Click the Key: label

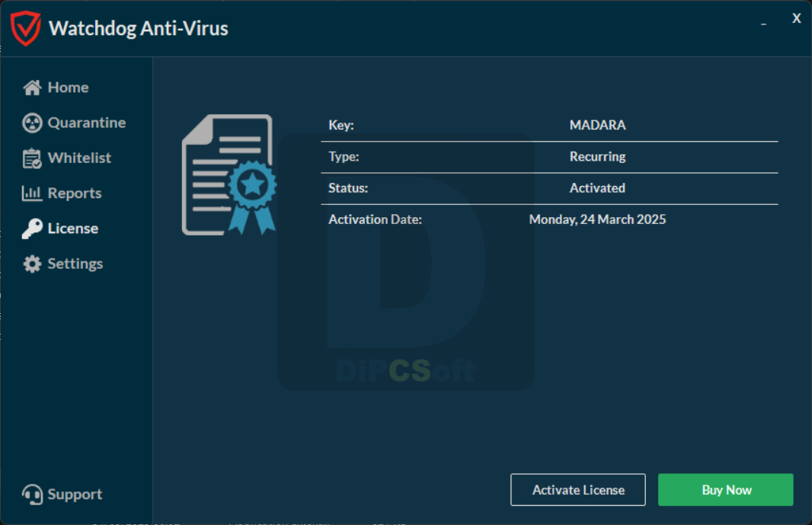(x=341, y=126)
